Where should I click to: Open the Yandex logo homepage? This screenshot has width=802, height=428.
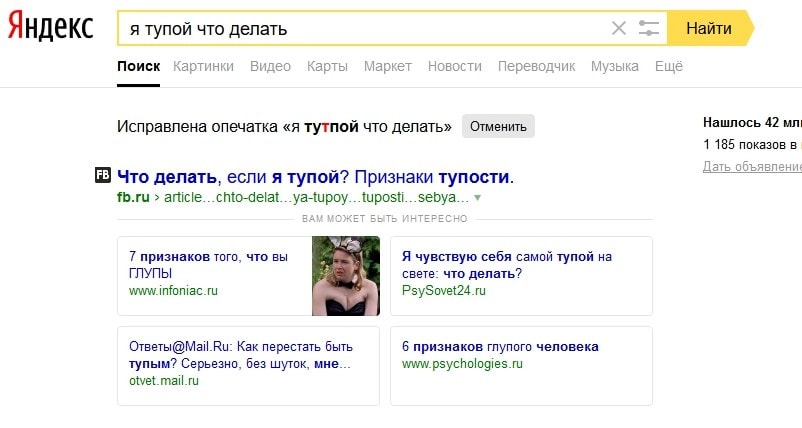50,28
